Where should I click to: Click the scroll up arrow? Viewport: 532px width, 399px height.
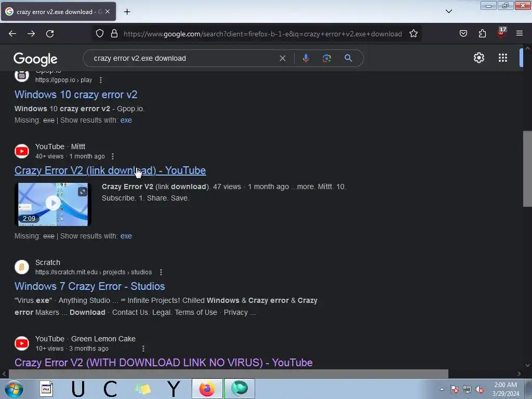click(527, 48)
